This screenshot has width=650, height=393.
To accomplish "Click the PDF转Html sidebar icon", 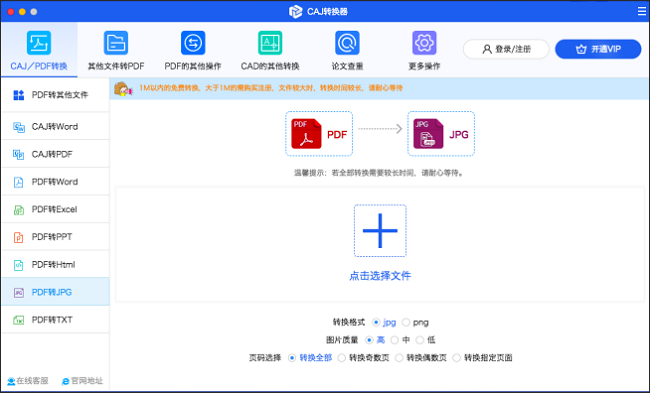I will coord(19,265).
